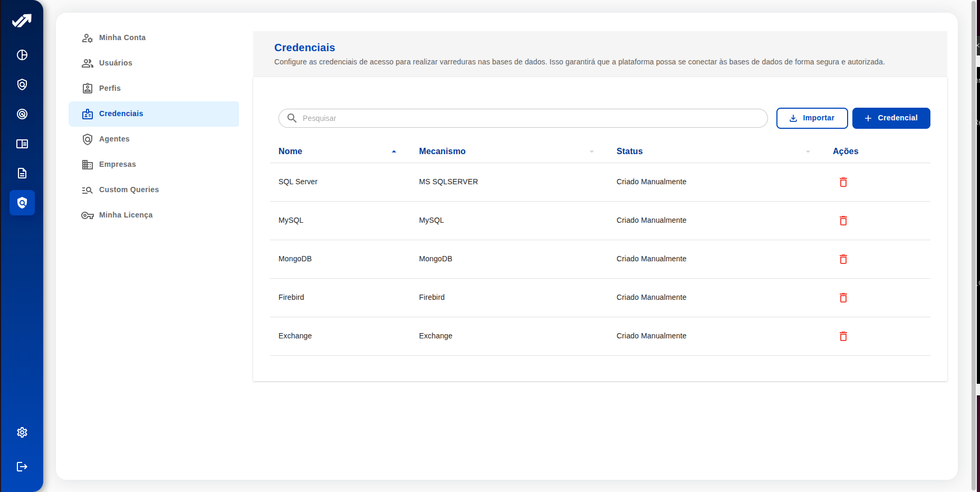
Task: Click the logout icon at sidebar bottom
Action: (22, 467)
